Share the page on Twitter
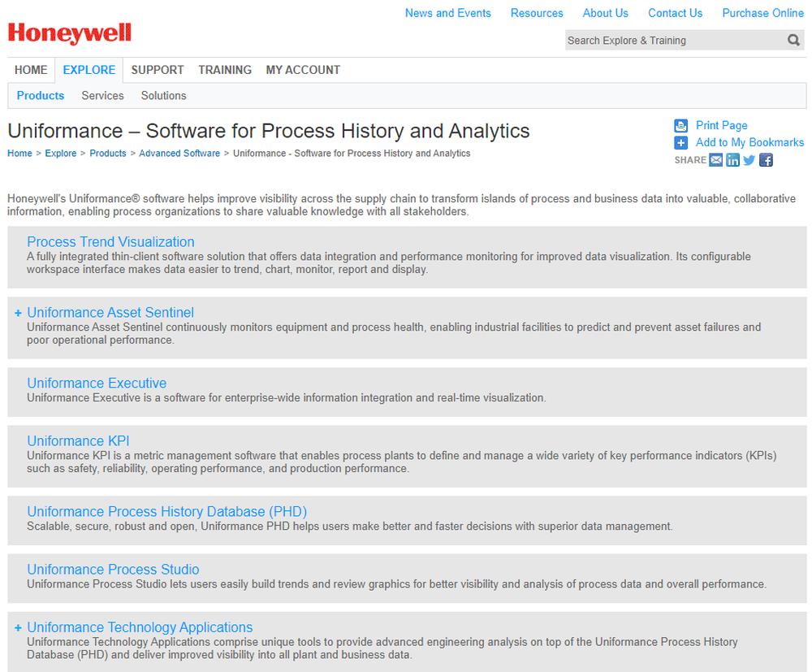Image resolution: width=812 pixels, height=672 pixels. (749, 160)
